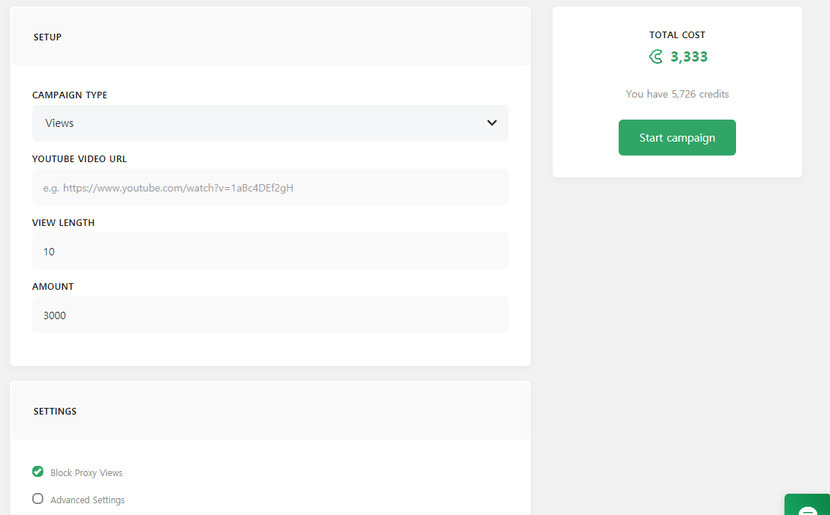This screenshot has width=830, height=515.
Task: Disable the Block Proxy Views checkbox
Action: [38, 472]
